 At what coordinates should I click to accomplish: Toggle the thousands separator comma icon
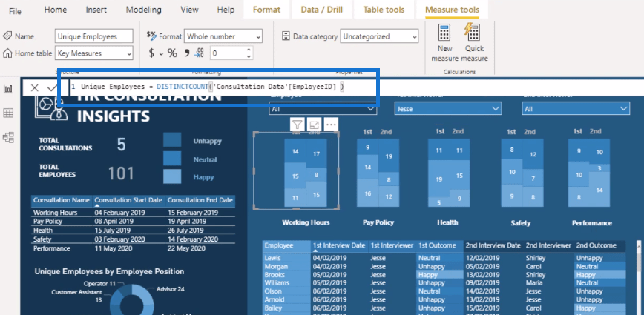[x=186, y=53]
